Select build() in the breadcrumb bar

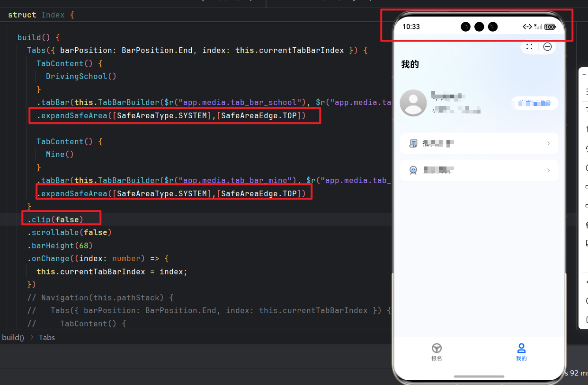tap(13, 337)
